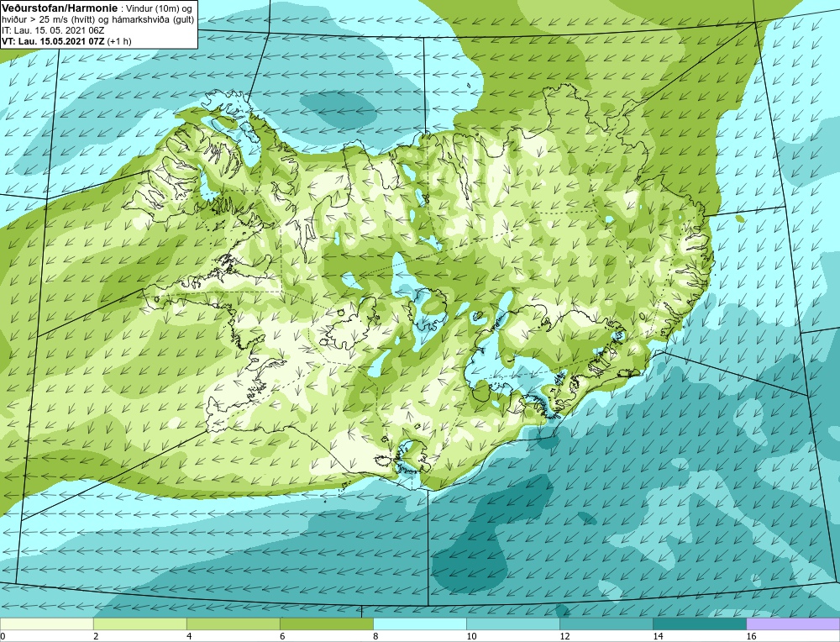Click the 10–12 m/s light teal legend swatch

512,624
